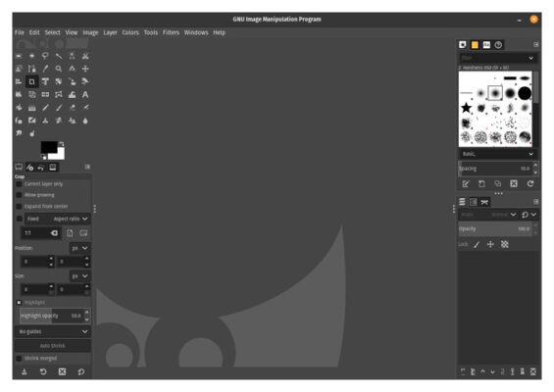Select the Ellipse Select tool
This screenshot has width=554, height=392.
pyautogui.click(x=31, y=56)
